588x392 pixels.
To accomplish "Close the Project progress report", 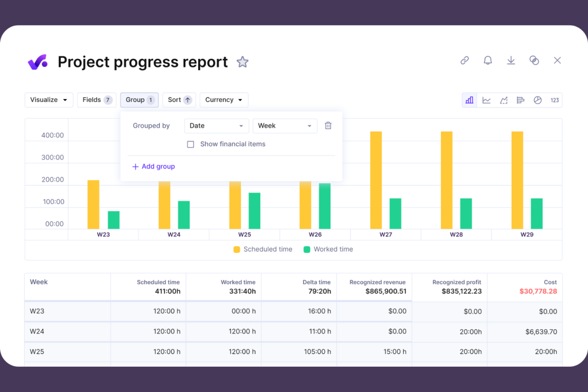I will coord(557,60).
